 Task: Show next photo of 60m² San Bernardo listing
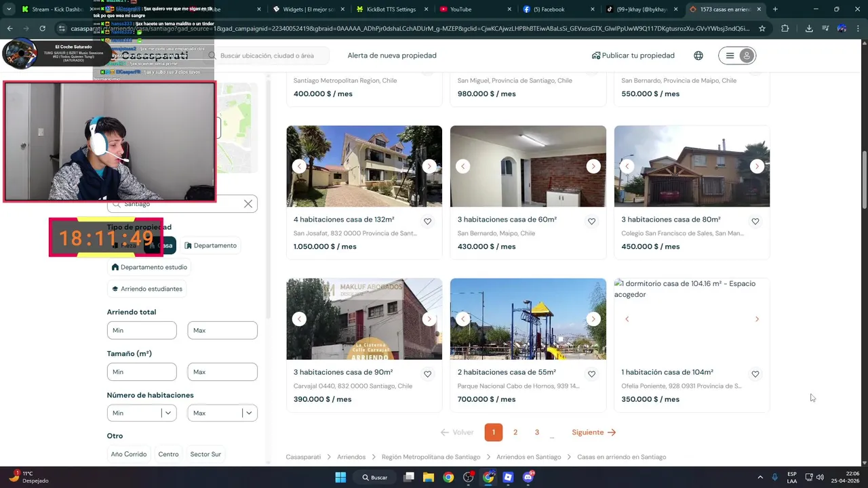point(593,166)
